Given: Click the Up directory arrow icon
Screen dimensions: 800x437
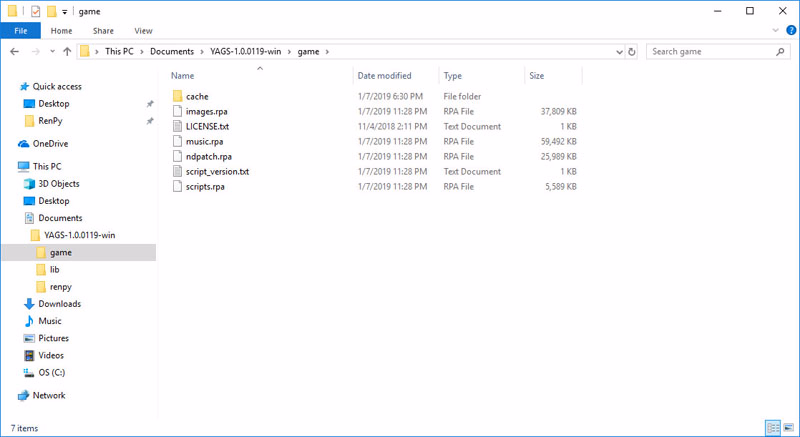Looking at the screenshot, I should pyautogui.click(x=67, y=51).
